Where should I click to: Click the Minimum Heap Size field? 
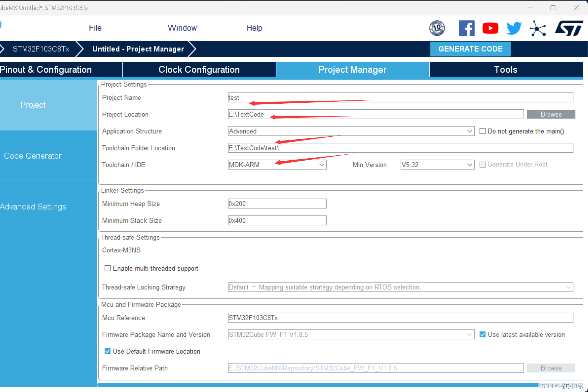pyautogui.click(x=277, y=204)
